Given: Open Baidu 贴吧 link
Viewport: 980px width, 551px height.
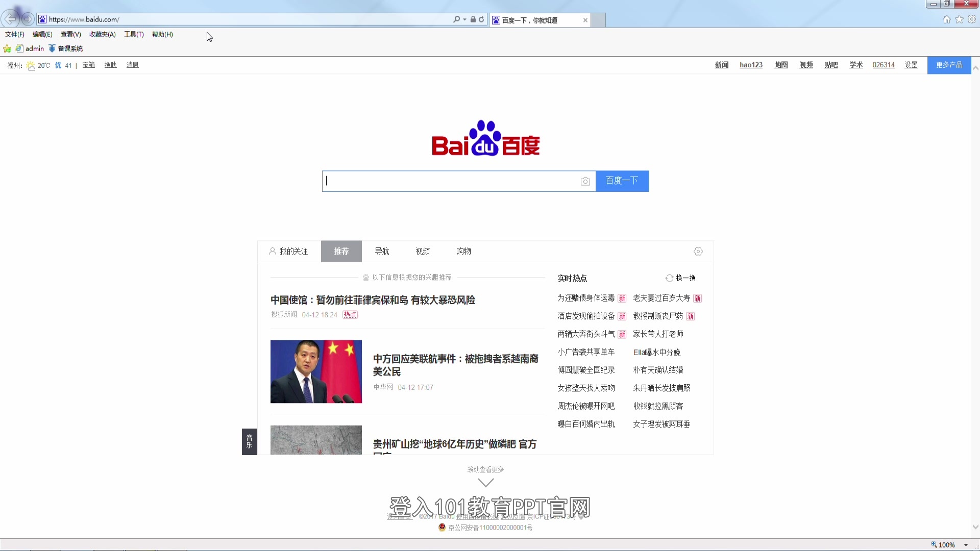Looking at the screenshot, I should pos(831,65).
